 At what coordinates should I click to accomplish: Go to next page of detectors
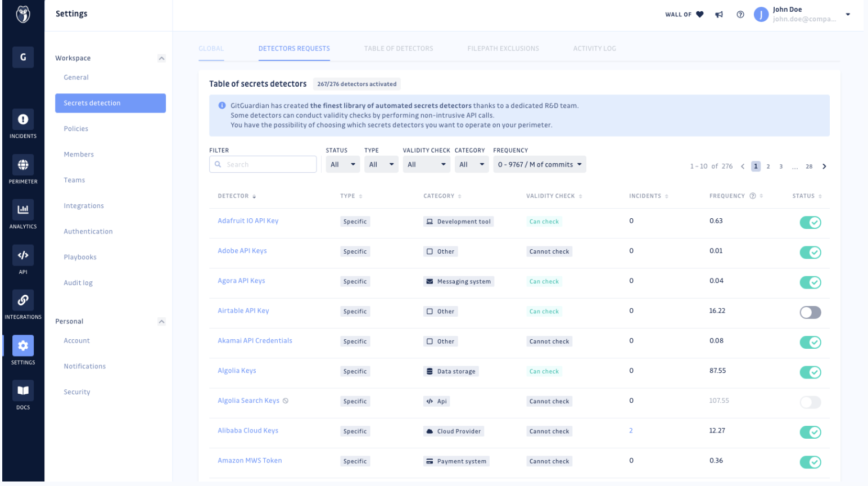824,166
